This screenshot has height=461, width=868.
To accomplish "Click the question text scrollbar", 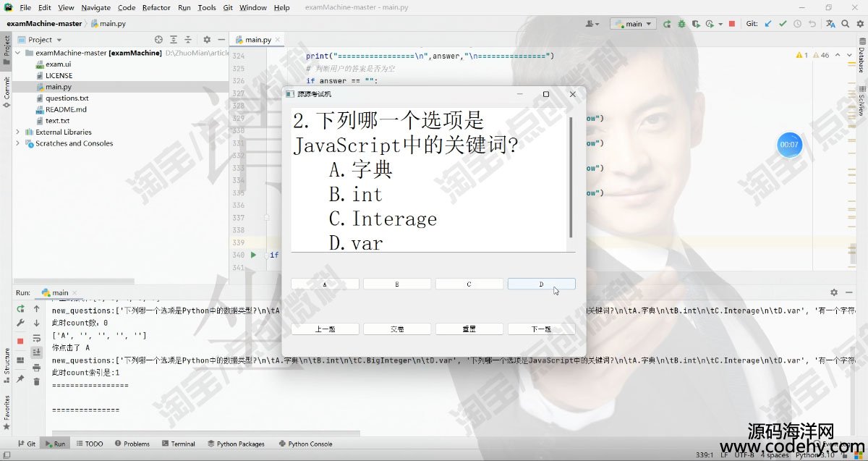I will point(571,177).
